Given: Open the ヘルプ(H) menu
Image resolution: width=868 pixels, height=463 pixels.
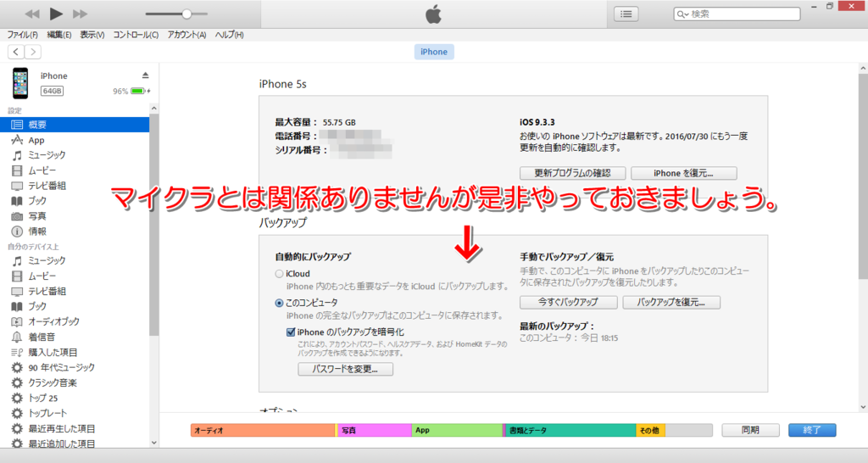Looking at the screenshot, I should coord(229,35).
